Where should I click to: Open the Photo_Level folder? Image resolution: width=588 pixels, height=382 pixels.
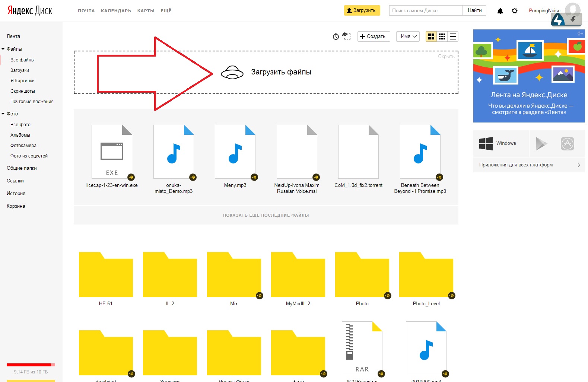(426, 274)
